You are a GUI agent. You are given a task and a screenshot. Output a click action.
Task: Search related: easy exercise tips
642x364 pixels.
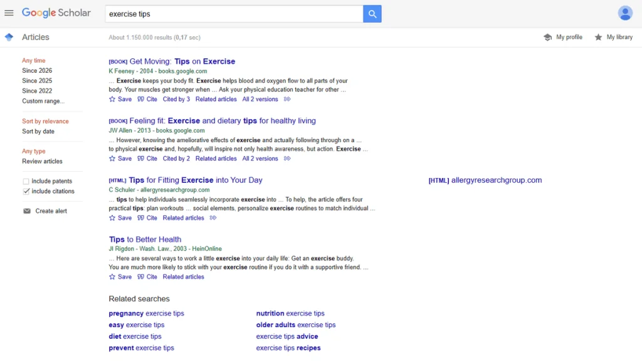(x=136, y=325)
